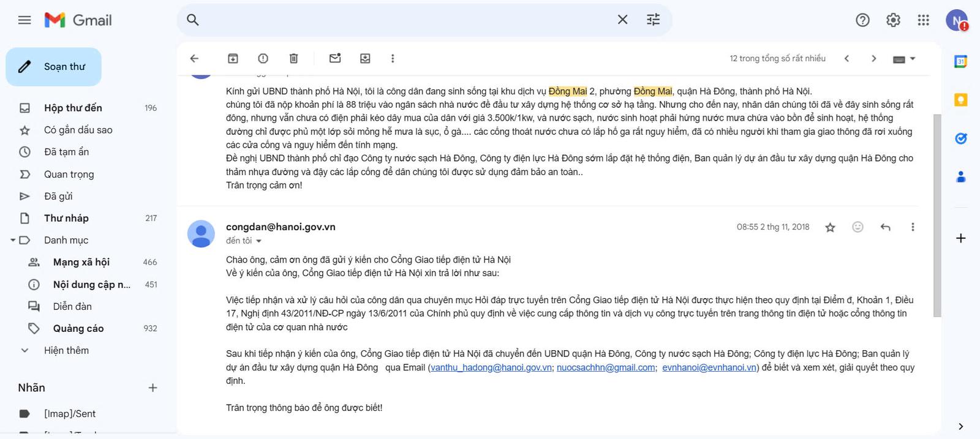Click the reply arrow on congdan message
The width and height of the screenshot is (980, 439).
[x=885, y=227]
